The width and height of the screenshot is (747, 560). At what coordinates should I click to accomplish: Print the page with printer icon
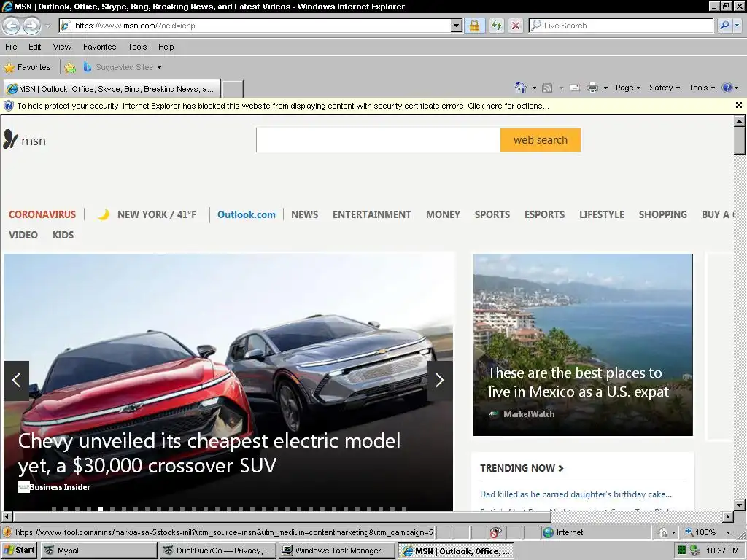pyautogui.click(x=592, y=87)
